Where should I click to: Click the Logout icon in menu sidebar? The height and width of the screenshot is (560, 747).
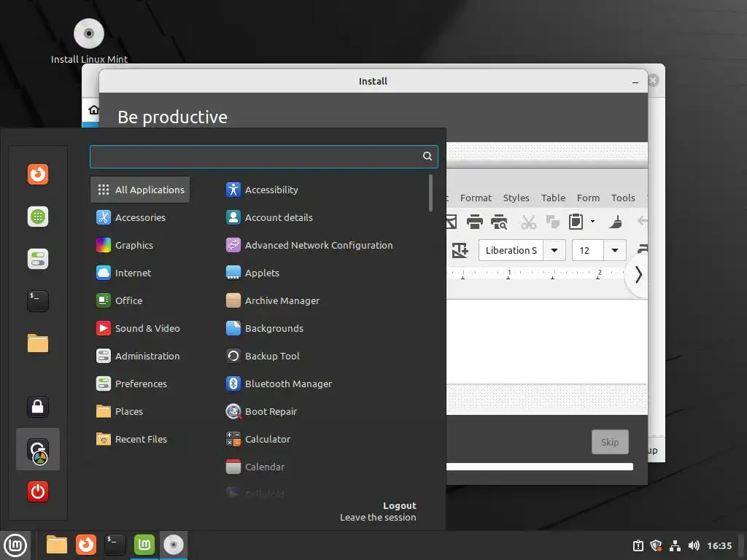coord(38,449)
